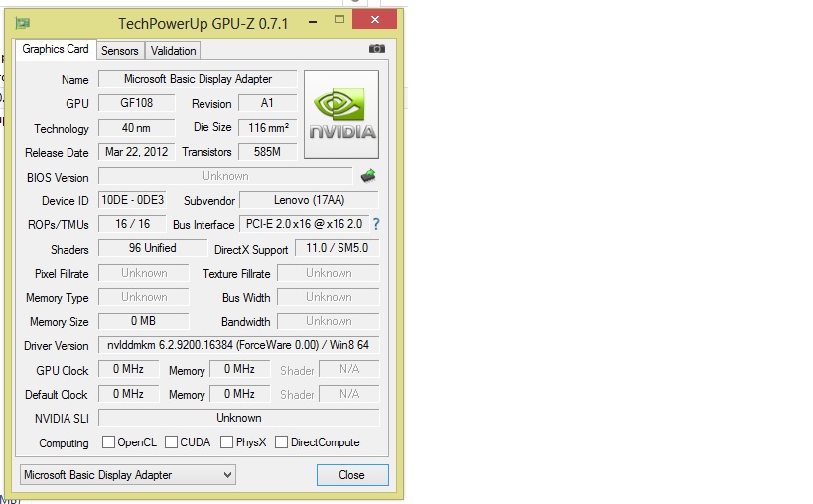Viewport: 813px width, 504px height.
Task: Select the Memory Size value 0 MB
Action: coord(144,321)
